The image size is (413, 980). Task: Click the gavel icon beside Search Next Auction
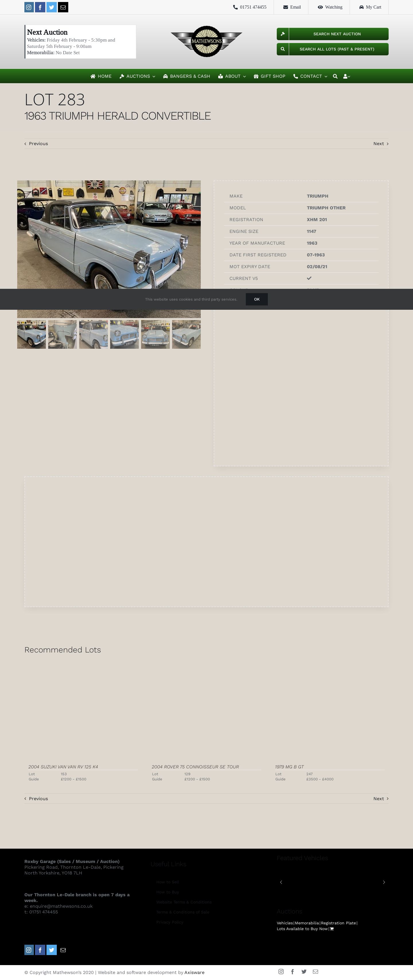283,34
